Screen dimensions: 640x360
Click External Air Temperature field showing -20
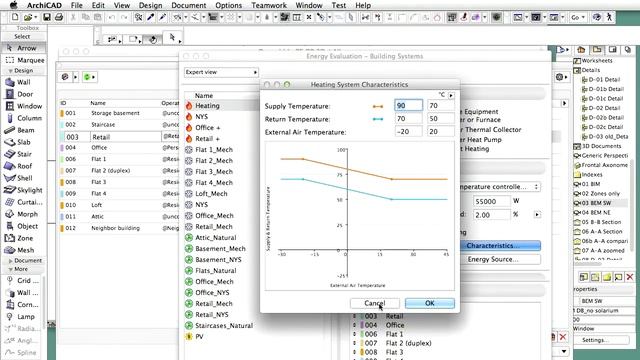pyautogui.click(x=409, y=132)
